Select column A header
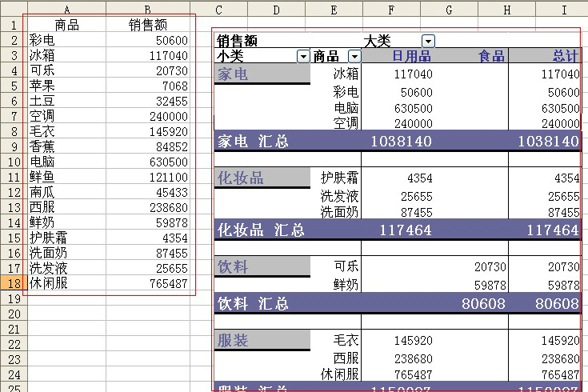 coord(66,9)
